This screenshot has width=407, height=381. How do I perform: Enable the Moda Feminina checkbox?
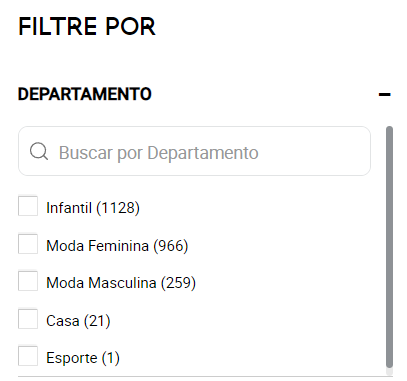[28, 244]
